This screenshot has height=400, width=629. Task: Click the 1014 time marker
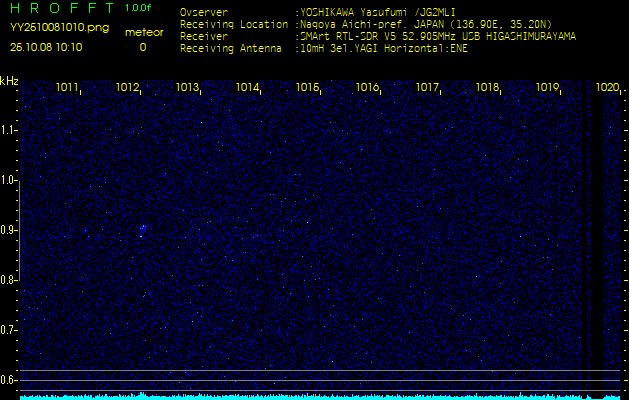pyautogui.click(x=248, y=87)
